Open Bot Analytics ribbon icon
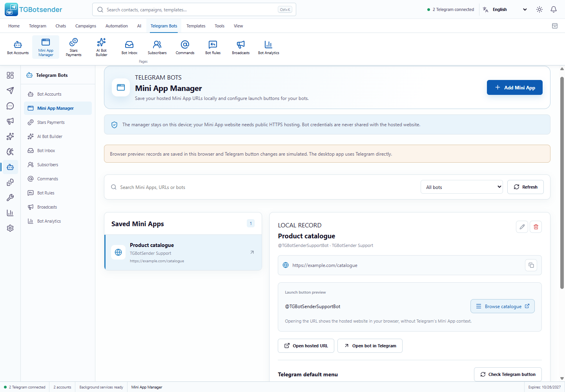Image resolution: width=565 pixels, height=392 pixels. (269, 47)
